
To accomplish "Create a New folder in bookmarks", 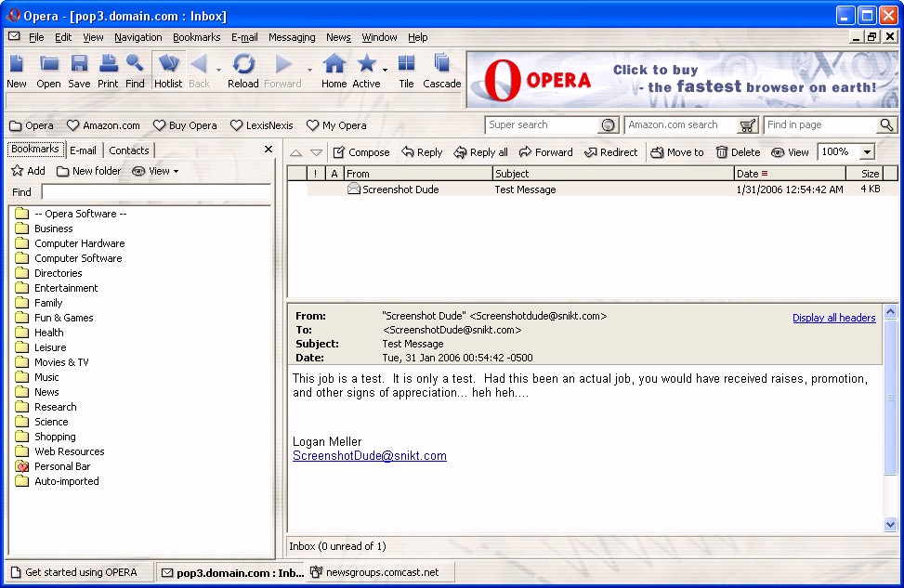I will coord(89,171).
